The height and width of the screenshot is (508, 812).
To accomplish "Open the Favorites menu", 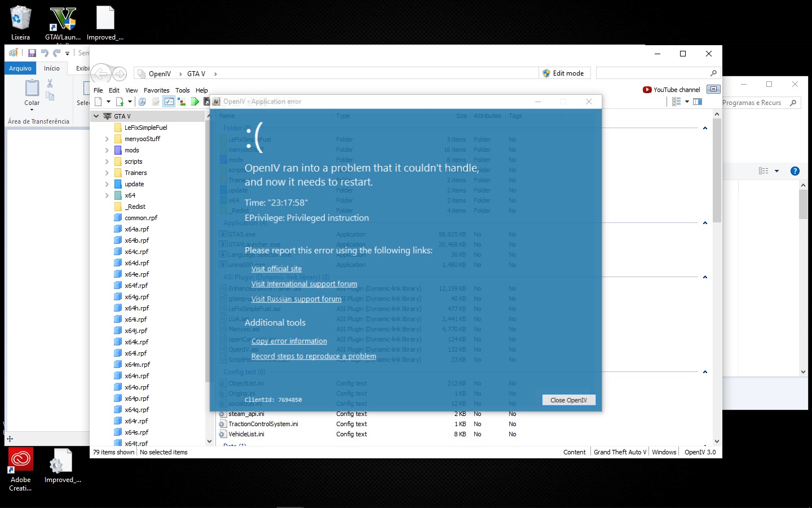I will [x=156, y=90].
